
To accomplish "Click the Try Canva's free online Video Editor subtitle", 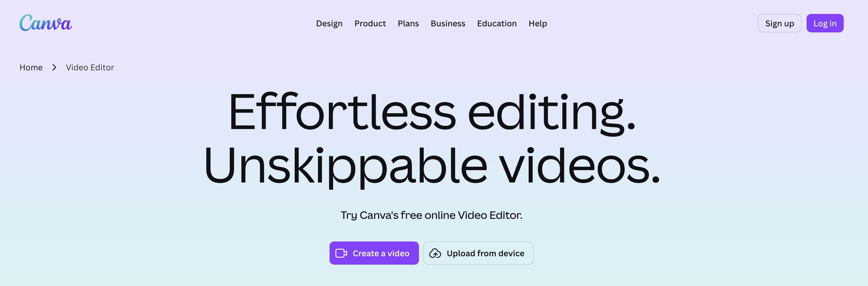I will [x=431, y=215].
